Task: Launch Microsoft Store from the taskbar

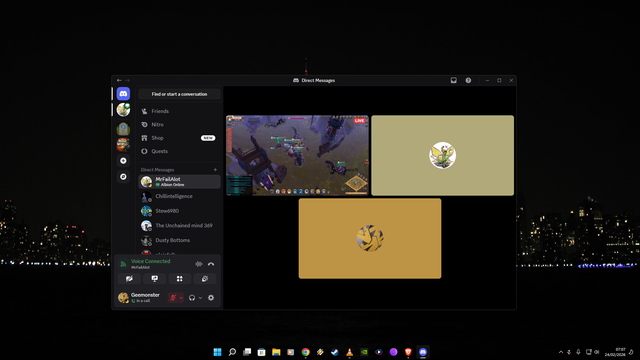Action: coord(262,352)
